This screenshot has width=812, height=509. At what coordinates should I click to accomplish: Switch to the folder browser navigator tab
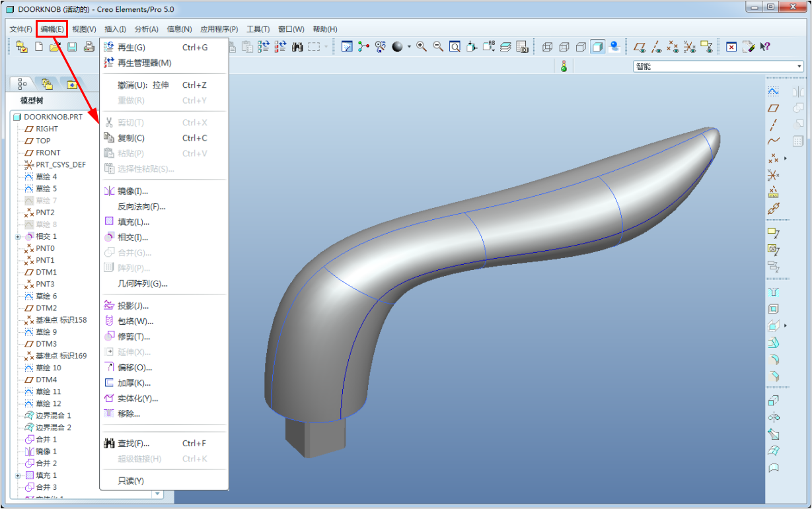tap(47, 84)
